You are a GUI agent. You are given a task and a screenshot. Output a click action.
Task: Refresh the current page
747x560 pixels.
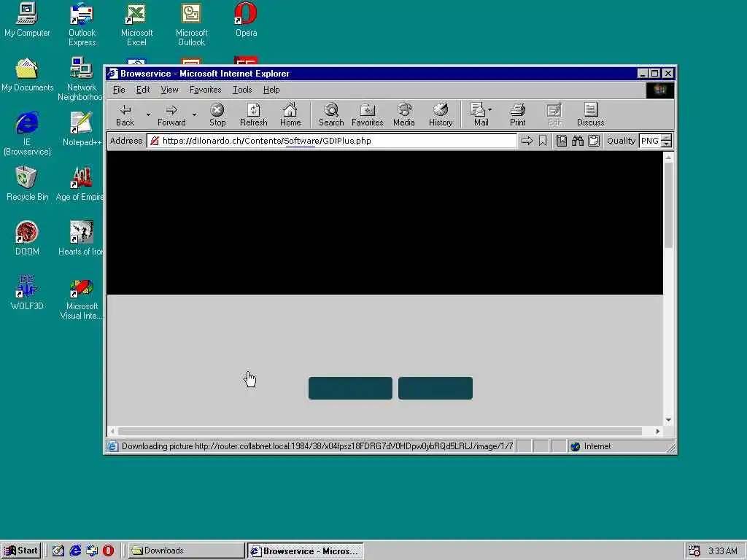click(x=253, y=114)
